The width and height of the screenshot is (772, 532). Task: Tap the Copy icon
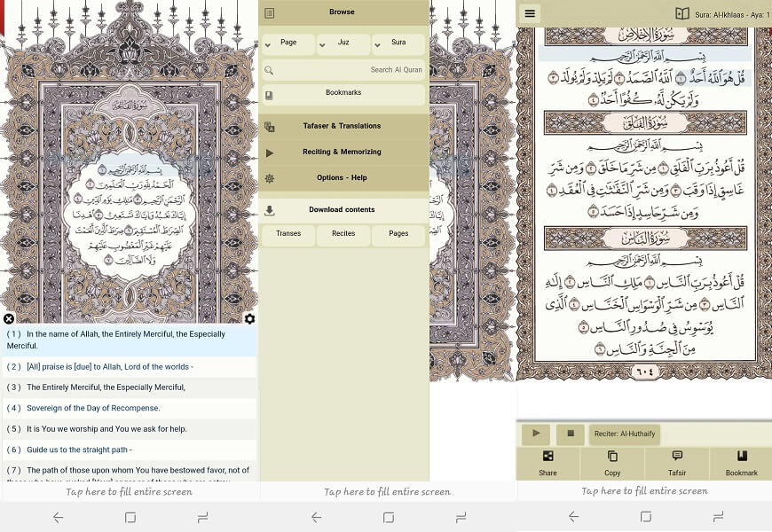pyautogui.click(x=612, y=457)
